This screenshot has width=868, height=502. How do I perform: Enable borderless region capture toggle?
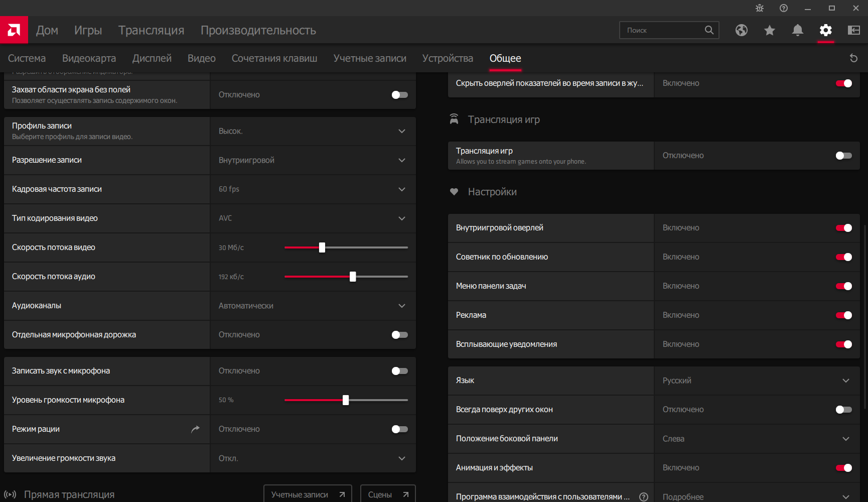click(x=399, y=95)
